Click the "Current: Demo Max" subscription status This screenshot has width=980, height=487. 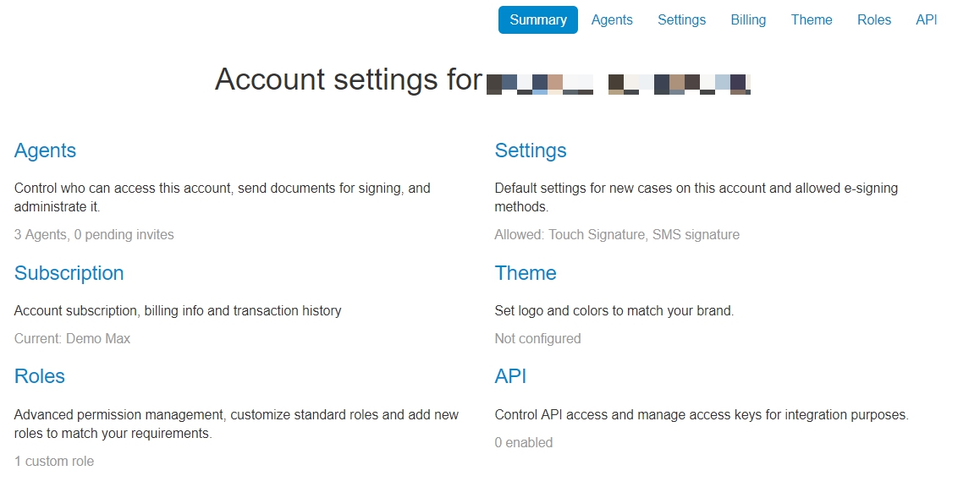(72, 339)
